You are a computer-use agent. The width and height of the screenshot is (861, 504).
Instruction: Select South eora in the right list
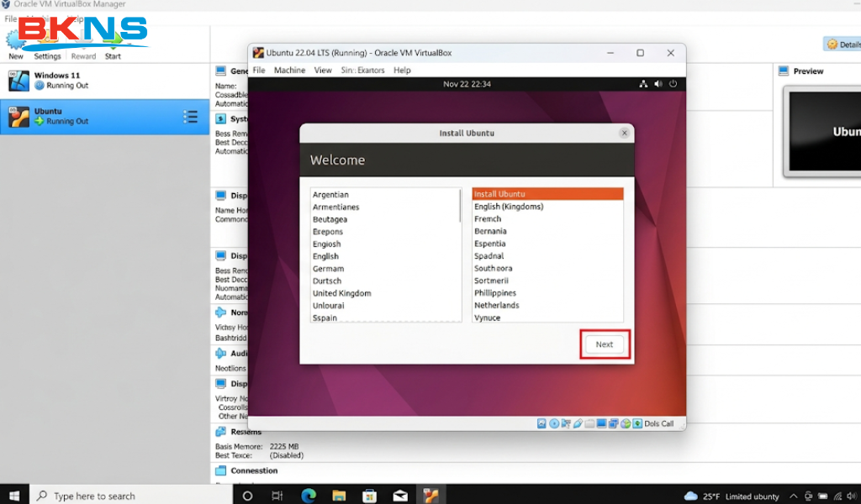point(493,268)
